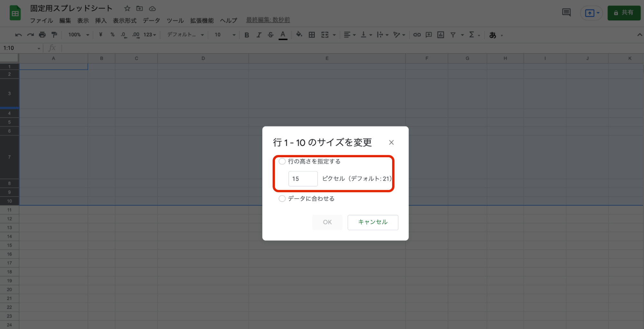Select column D header
This screenshot has width=644, height=329.
(203, 58)
